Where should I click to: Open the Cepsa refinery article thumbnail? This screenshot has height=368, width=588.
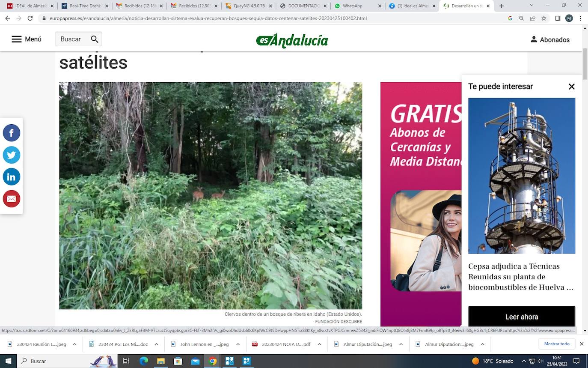[x=521, y=176]
